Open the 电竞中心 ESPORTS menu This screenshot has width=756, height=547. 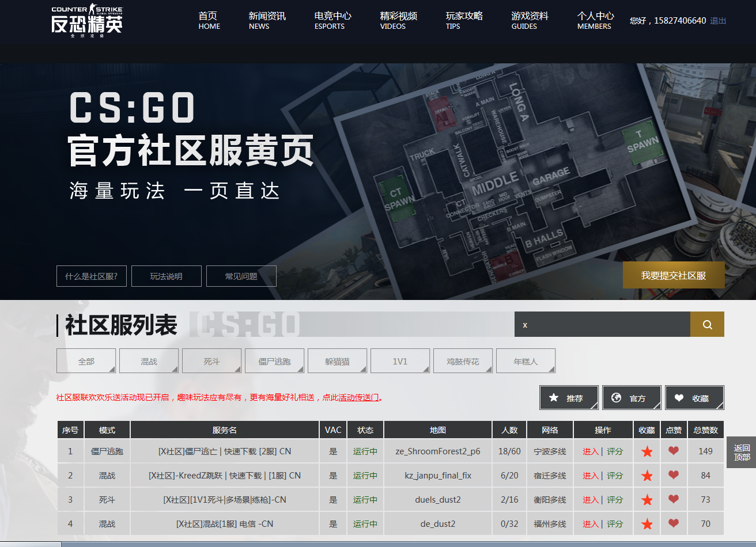[x=332, y=20]
